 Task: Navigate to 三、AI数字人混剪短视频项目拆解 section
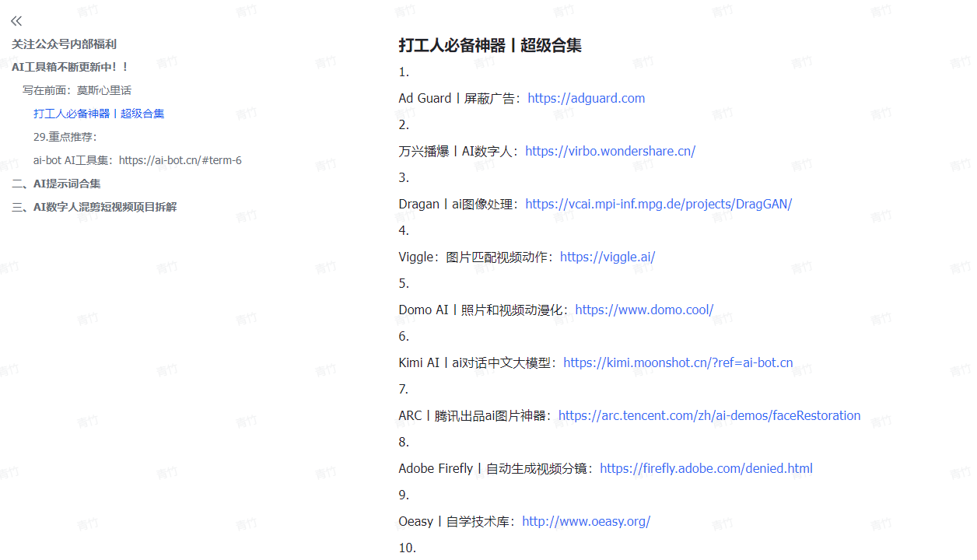(x=94, y=207)
